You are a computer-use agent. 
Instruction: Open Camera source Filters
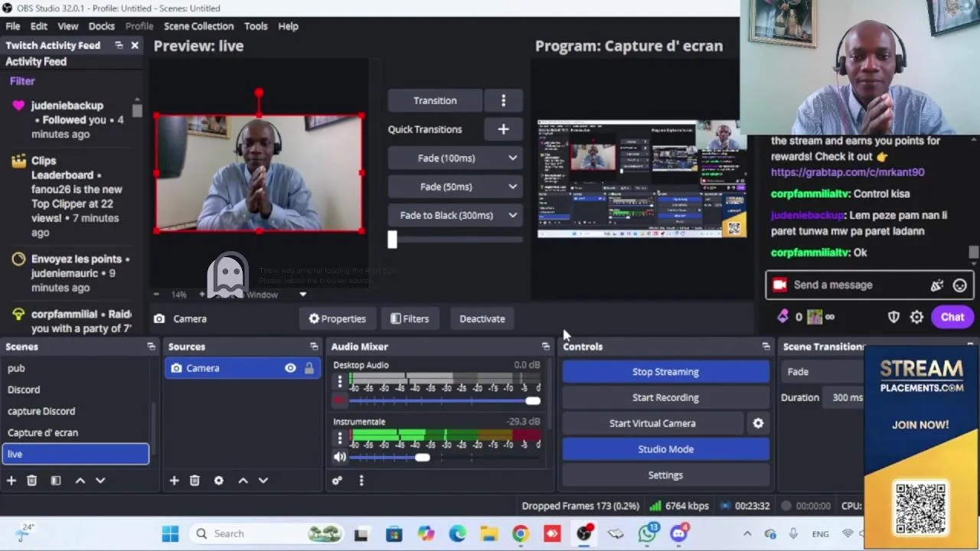(x=410, y=319)
